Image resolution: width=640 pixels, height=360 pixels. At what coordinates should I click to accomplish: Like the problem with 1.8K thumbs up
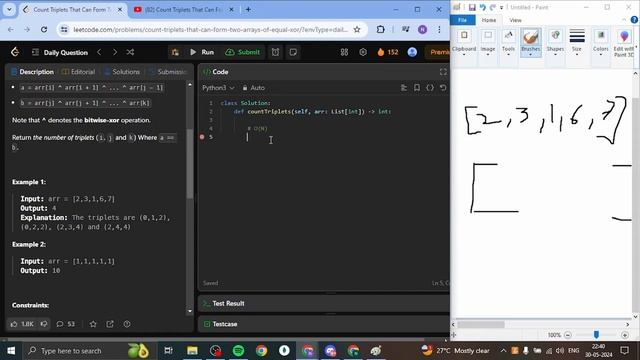tap(22, 324)
